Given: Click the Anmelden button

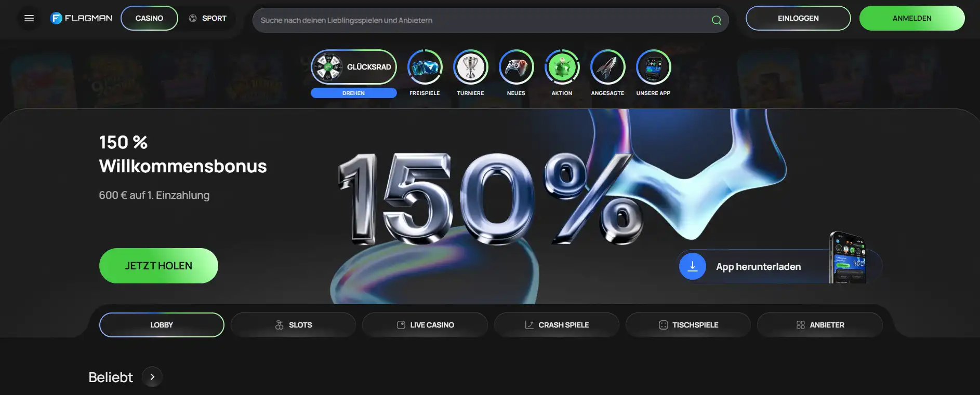Looking at the screenshot, I should [912, 18].
